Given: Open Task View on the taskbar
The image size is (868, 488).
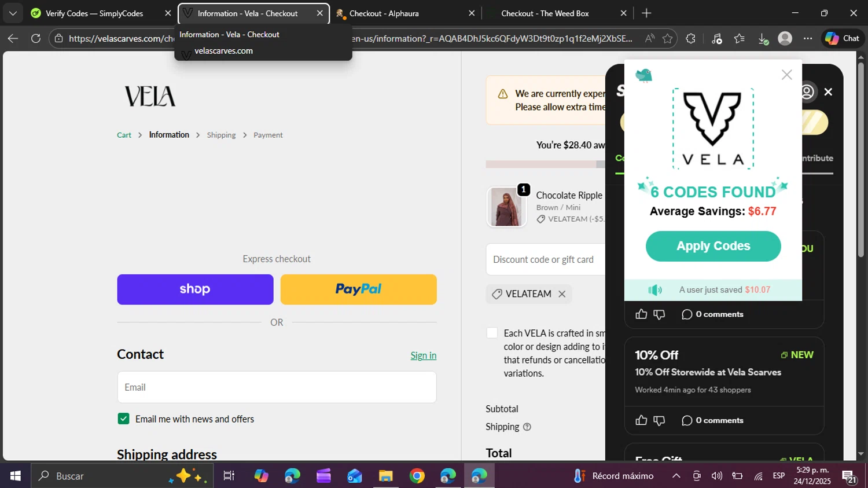Looking at the screenshot, I should pyautogui.click(x=229, y=476).
